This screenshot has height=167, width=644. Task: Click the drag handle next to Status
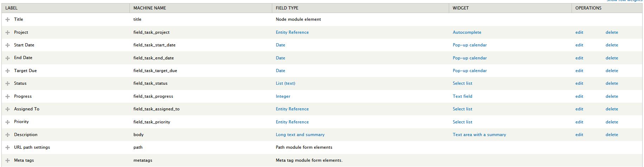[8, 84]
